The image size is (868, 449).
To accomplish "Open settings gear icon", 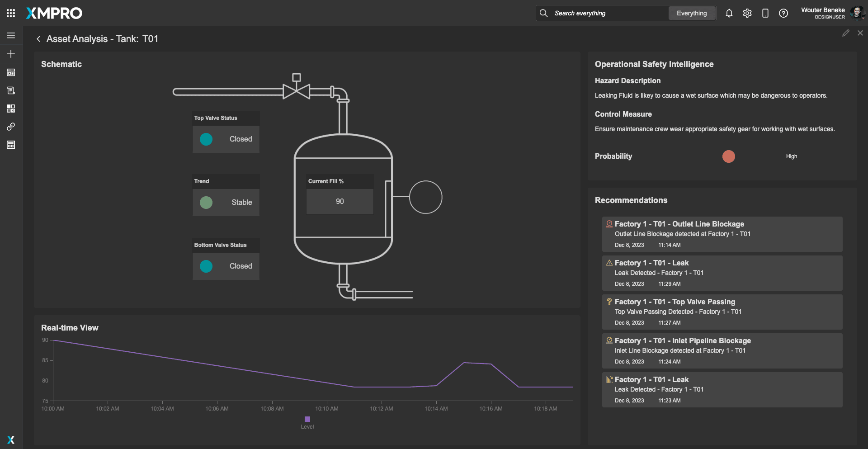I will coord(747,13).
